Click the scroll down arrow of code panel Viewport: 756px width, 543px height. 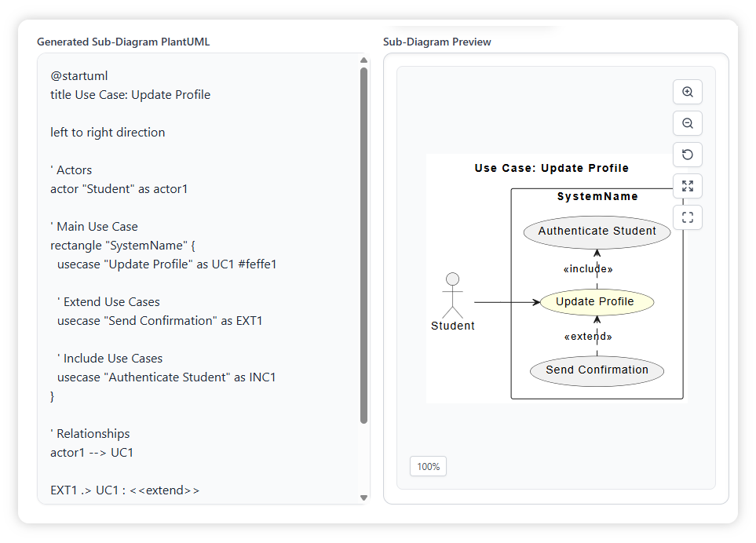[x=363, y=497]
